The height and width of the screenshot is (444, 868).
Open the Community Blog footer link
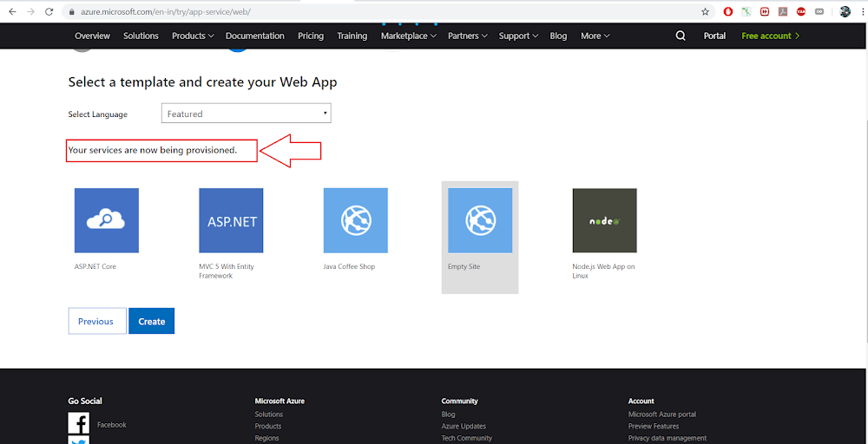(449, 415)
